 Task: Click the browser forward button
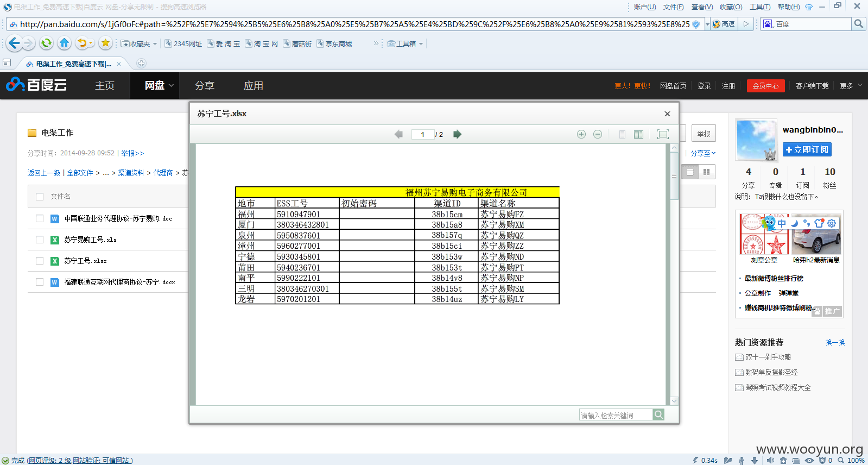(29, 43)
